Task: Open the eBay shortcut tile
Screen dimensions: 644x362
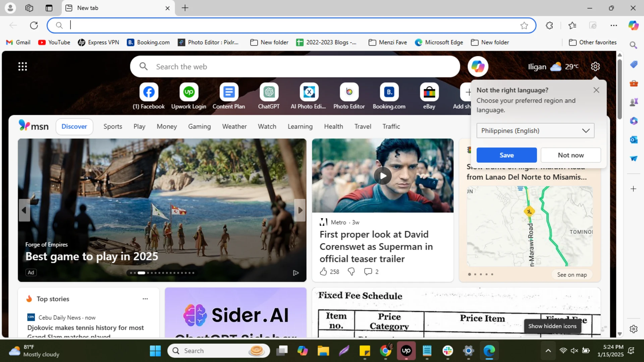Action: coord(429,96)
